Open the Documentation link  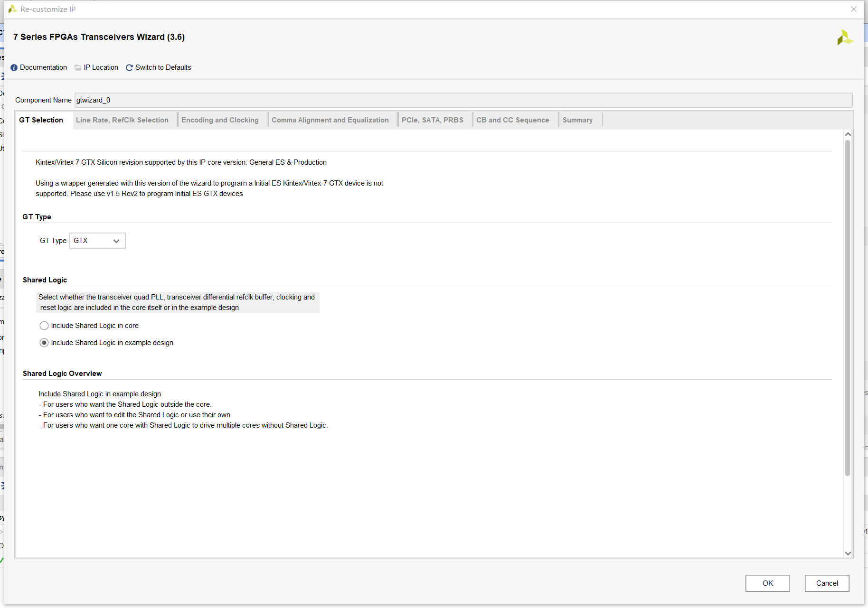pos(43,67)
